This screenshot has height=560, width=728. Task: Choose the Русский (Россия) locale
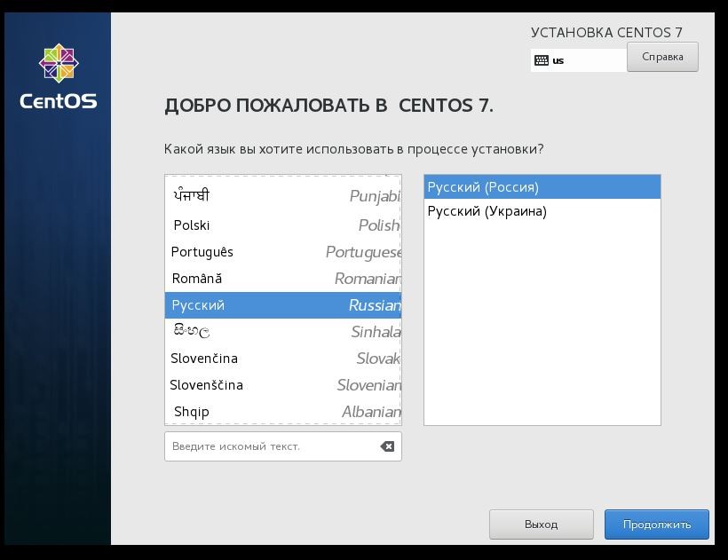coord(542,187)
